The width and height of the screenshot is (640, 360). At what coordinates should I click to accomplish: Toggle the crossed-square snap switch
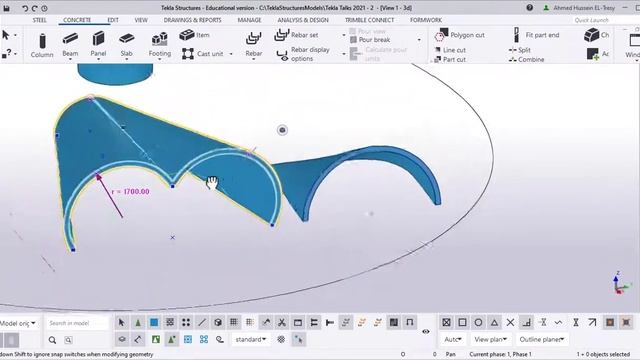coord(446,323)
